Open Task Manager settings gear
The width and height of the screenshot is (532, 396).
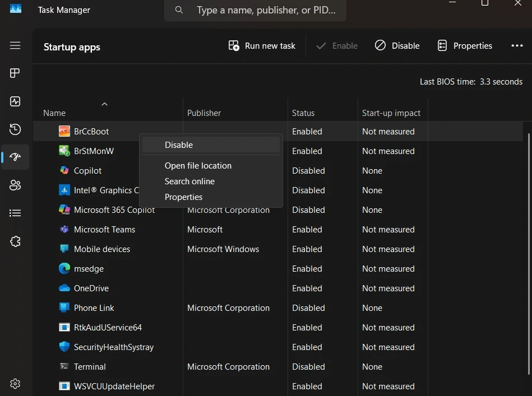[x=15, y=384]
